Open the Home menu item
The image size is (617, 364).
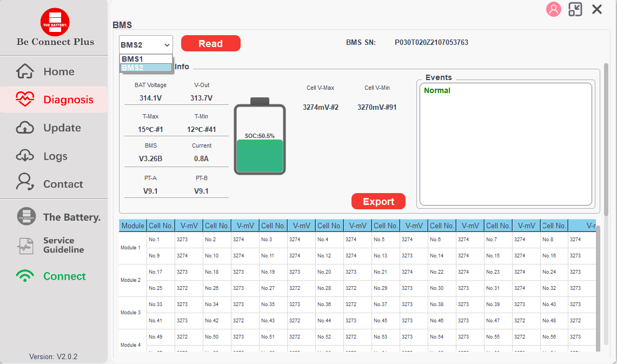pyautogui.click(x=54, y=71)
